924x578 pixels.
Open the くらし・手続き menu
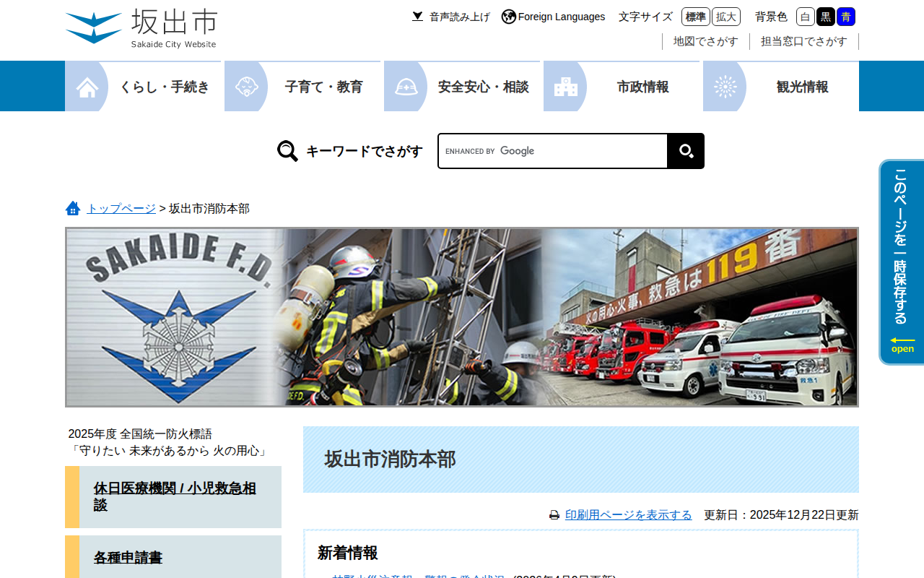click(143, 87)
